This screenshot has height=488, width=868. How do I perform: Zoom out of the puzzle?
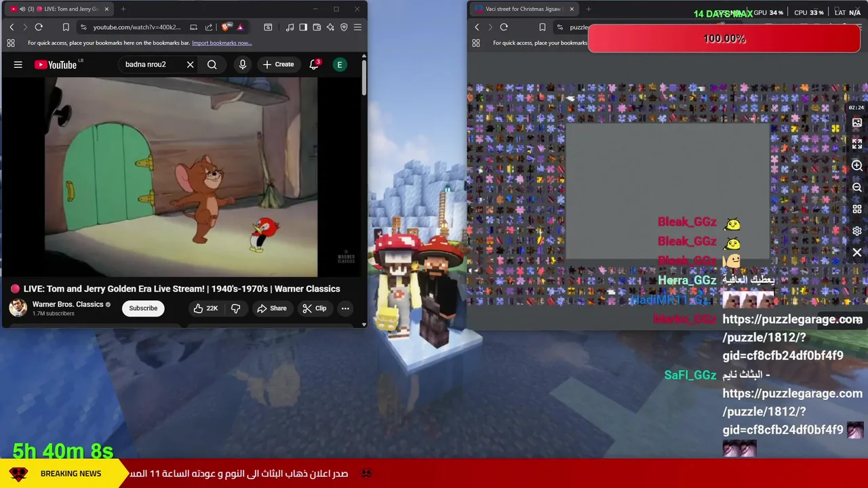[857, 188]
